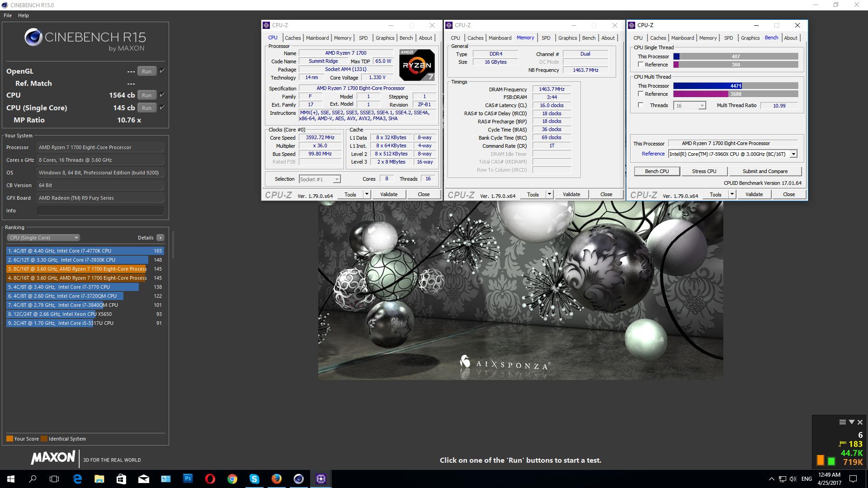Open the CPU-Z chip icon in taskbar
This screenshot has height=488, width=868.
point(321,479)
